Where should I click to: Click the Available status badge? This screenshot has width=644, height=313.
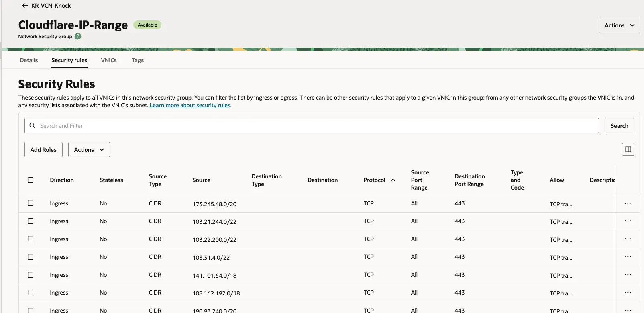click(x=147, y=25)
